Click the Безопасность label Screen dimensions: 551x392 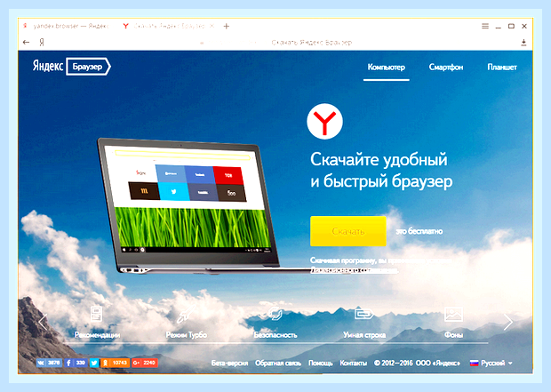275,335
